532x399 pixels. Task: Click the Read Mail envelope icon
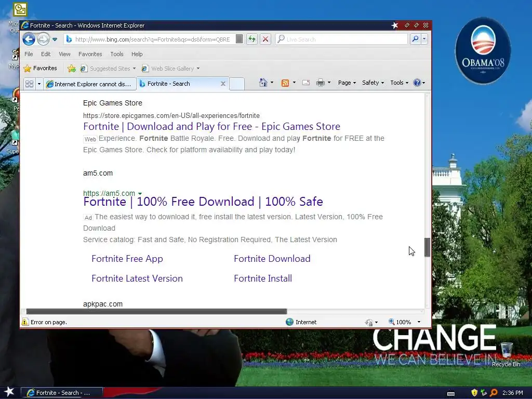(306, 83)
